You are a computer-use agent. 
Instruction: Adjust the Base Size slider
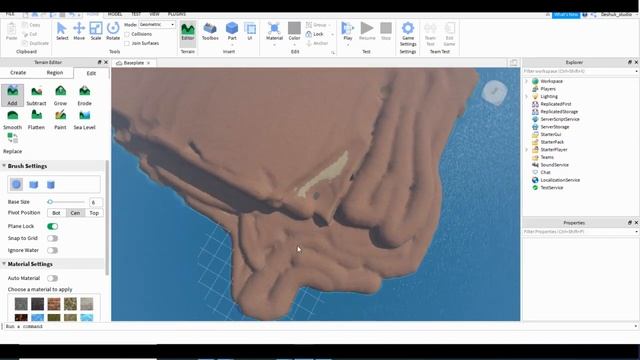[x=66, y=202]
